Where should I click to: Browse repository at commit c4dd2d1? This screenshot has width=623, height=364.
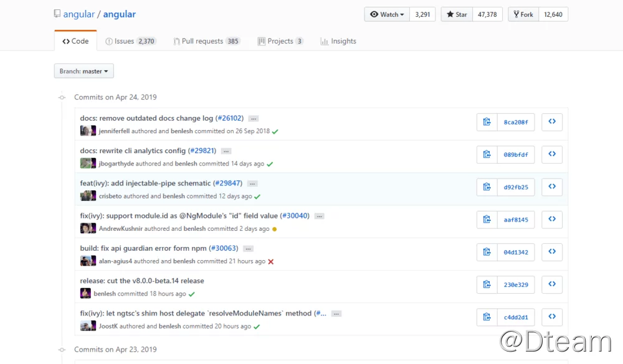552,317
